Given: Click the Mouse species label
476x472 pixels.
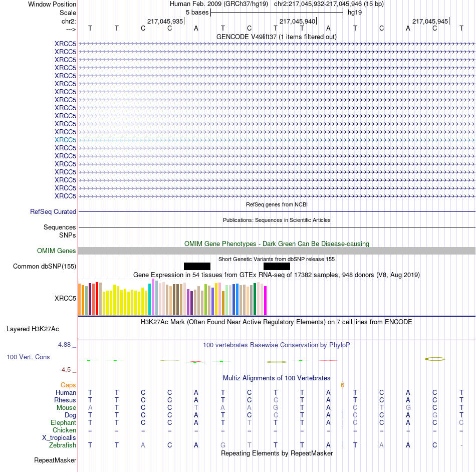Looking at the screenshot, I should [x=66, y=408].
